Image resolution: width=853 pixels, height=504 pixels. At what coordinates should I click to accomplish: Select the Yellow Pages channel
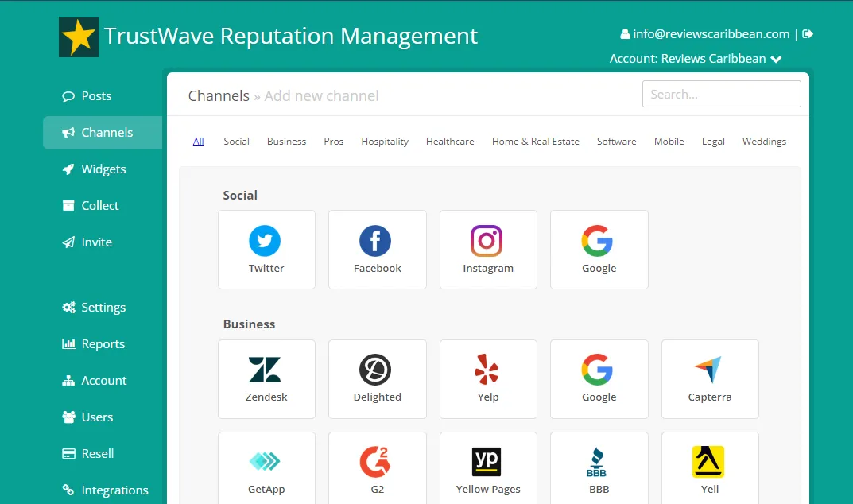(x=488, y=468)
